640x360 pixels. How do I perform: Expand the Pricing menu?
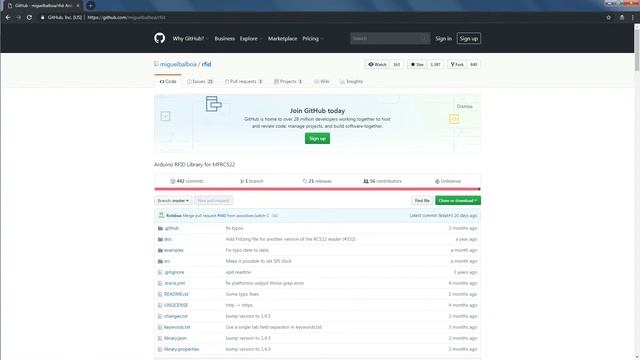(312, 38)
